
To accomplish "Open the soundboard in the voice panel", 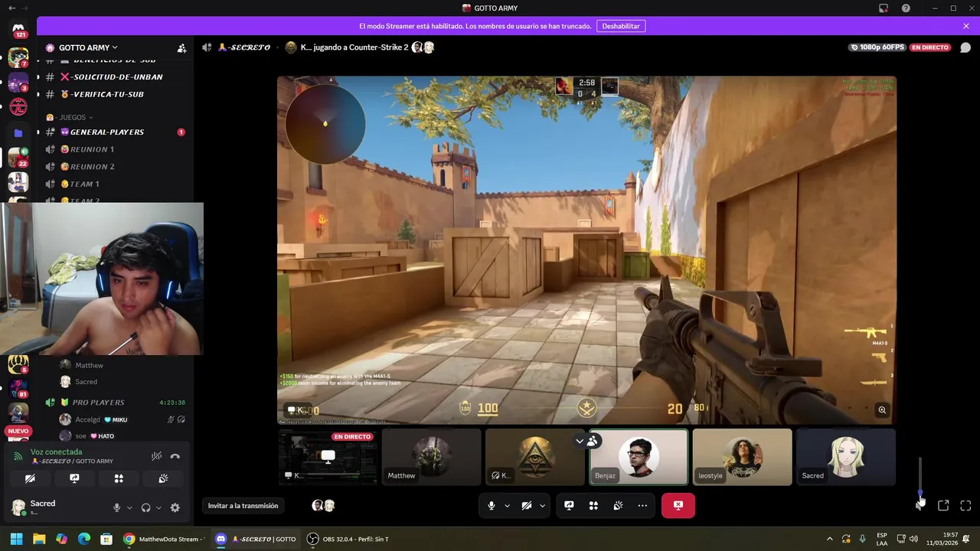I will tap(163, 478).
